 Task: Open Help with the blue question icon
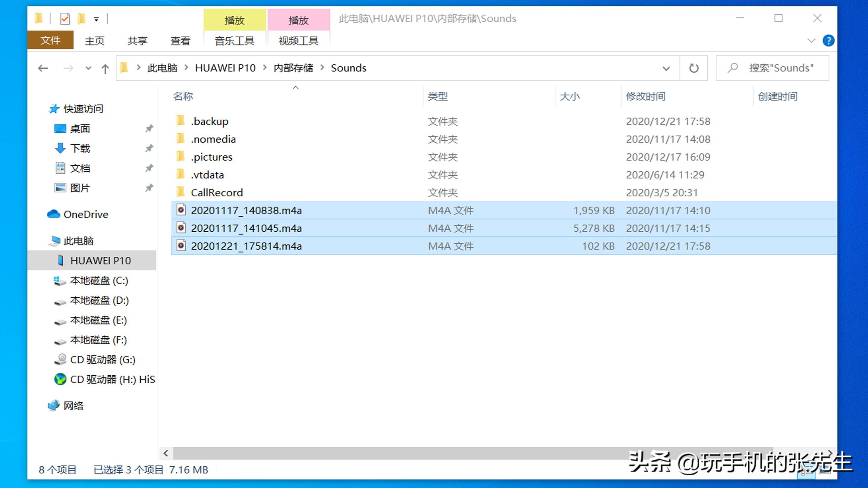[x=828, y=41]
